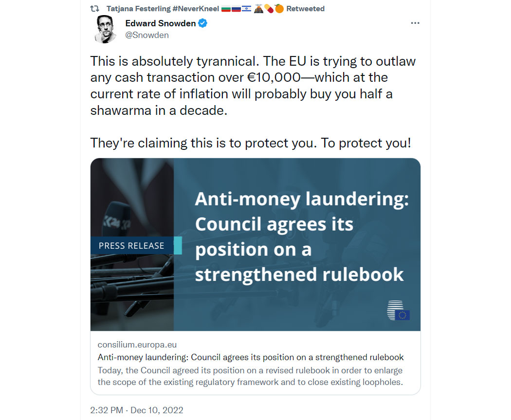The height and width of the screenshot is (420, 511).
Task: Click the link card article title text
Action: pyautogui.click(x=251, y=357)
